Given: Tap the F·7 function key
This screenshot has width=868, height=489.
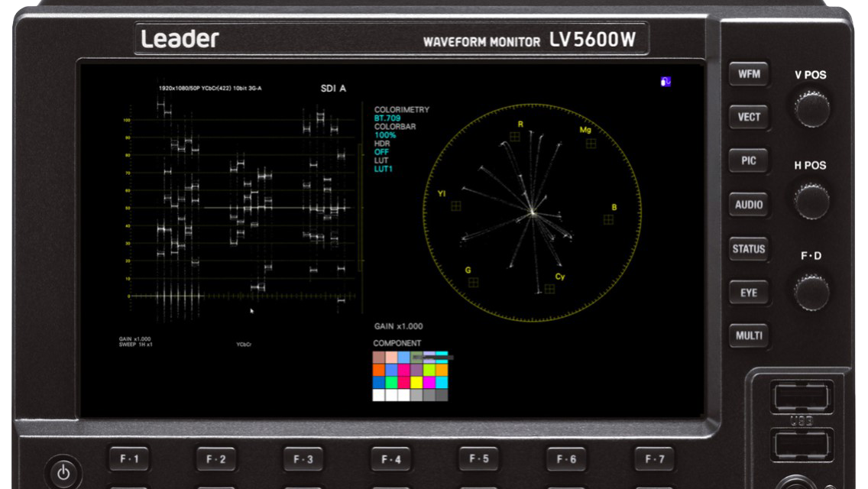Looking at the screenshot, I should (x=654, y=459).
